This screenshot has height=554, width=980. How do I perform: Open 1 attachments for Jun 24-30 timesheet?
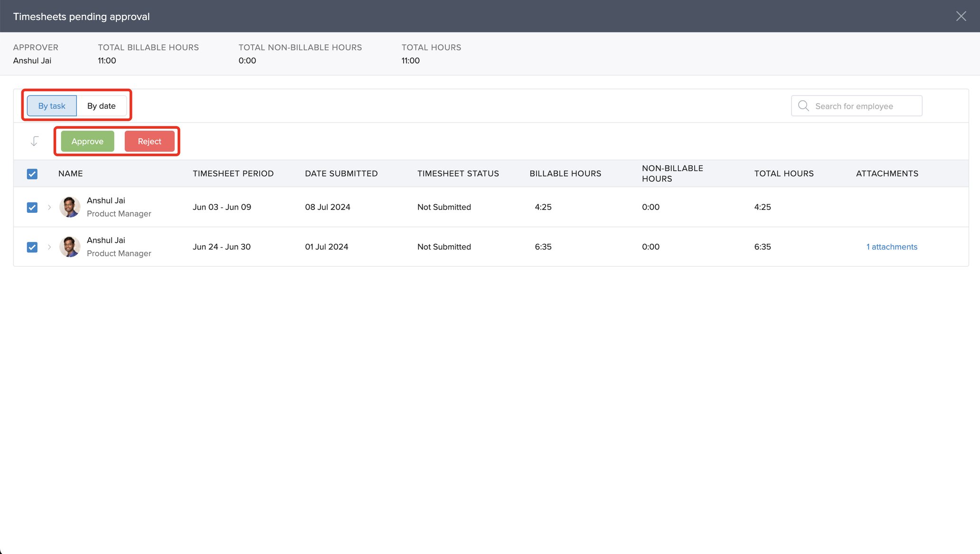[891, 247]
